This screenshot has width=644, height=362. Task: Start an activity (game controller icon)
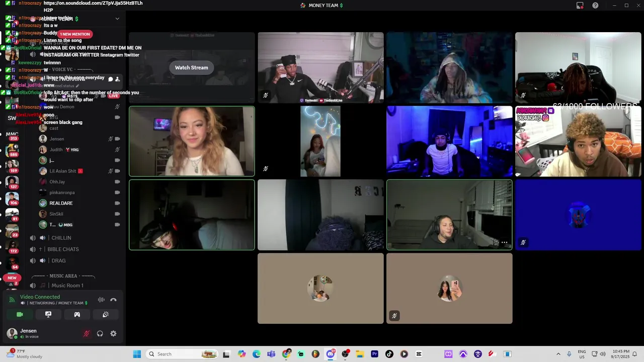pyautogui.click(x=77, y=314)
